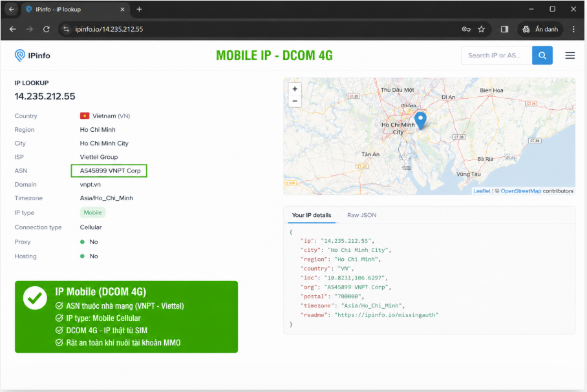Click the Vietnam flag icon
The height and width of the screenshot is (392, 587).
click(85, 116)
